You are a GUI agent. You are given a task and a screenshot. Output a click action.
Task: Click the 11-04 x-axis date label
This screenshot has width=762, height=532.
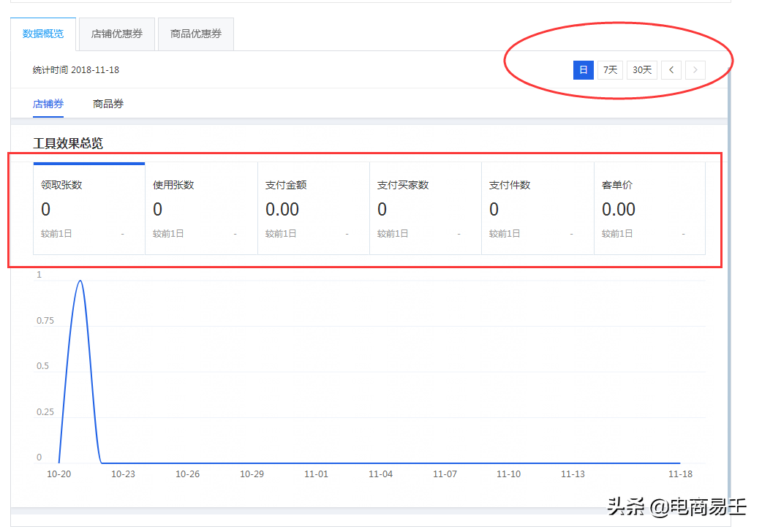(380, 474)
